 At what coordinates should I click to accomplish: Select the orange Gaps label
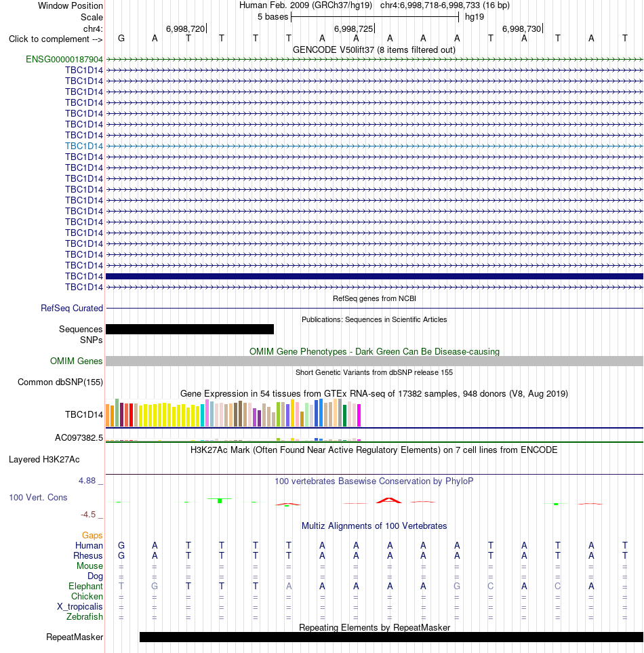pyautogui.click(x=92, y=535)
